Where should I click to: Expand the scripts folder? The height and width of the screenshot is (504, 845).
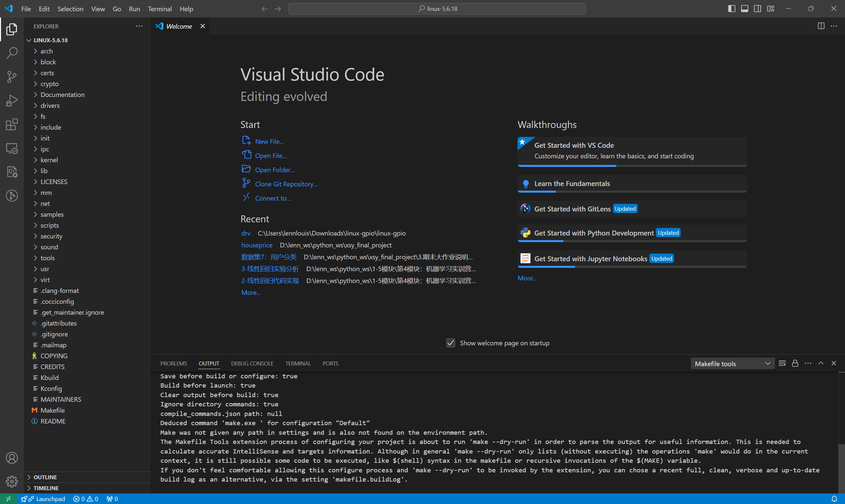[87, 226]
